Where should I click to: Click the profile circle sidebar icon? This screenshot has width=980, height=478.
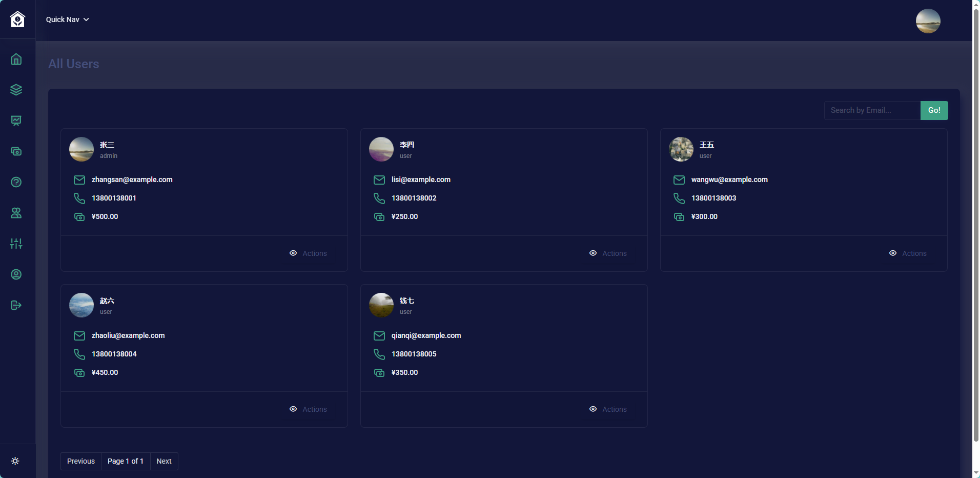(16, 274)
